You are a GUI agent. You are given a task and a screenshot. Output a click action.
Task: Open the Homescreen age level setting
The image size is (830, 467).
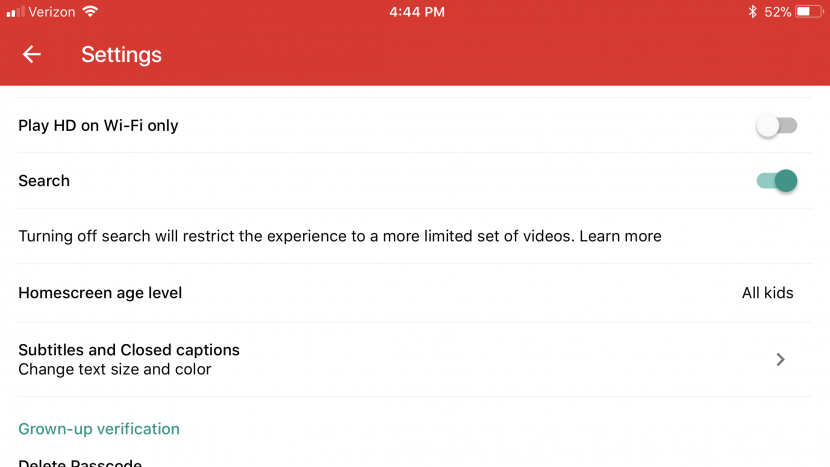(x=415, y=293)
